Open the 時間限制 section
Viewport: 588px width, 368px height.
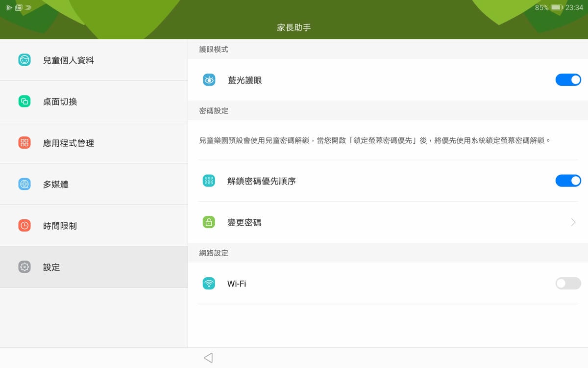94,226
